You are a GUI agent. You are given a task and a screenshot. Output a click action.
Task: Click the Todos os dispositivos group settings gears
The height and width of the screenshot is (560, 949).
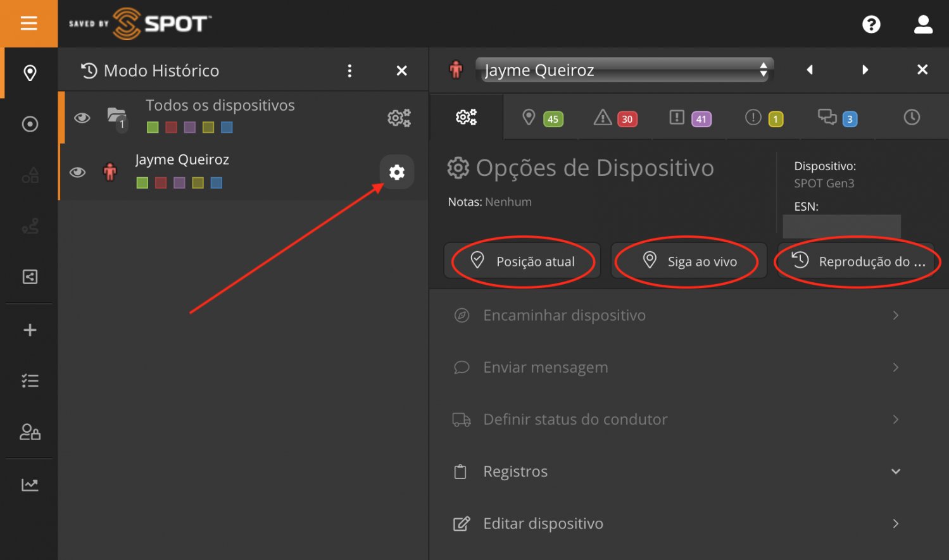click(x=399, y=118)
